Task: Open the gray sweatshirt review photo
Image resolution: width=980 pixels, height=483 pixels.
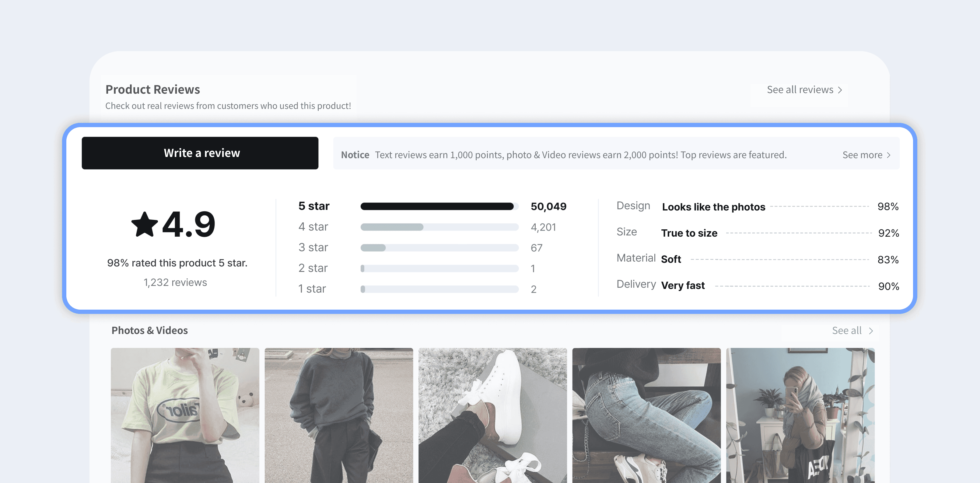Action: [338, 415]
